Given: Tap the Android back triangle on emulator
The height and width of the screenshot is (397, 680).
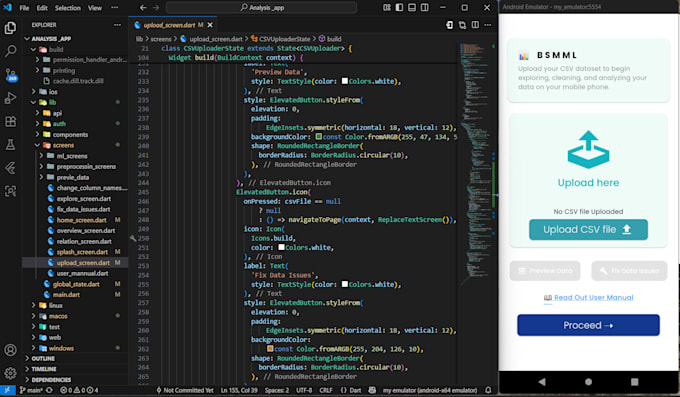Looking at the screenshot, I should (542, 382).
